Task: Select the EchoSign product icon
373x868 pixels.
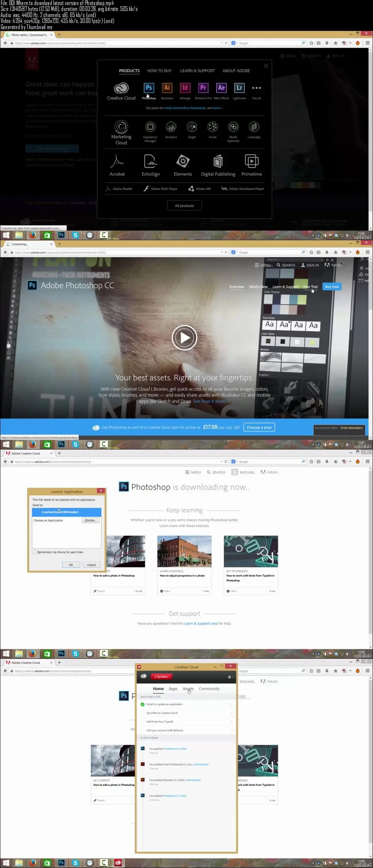Action: point(150,161)
